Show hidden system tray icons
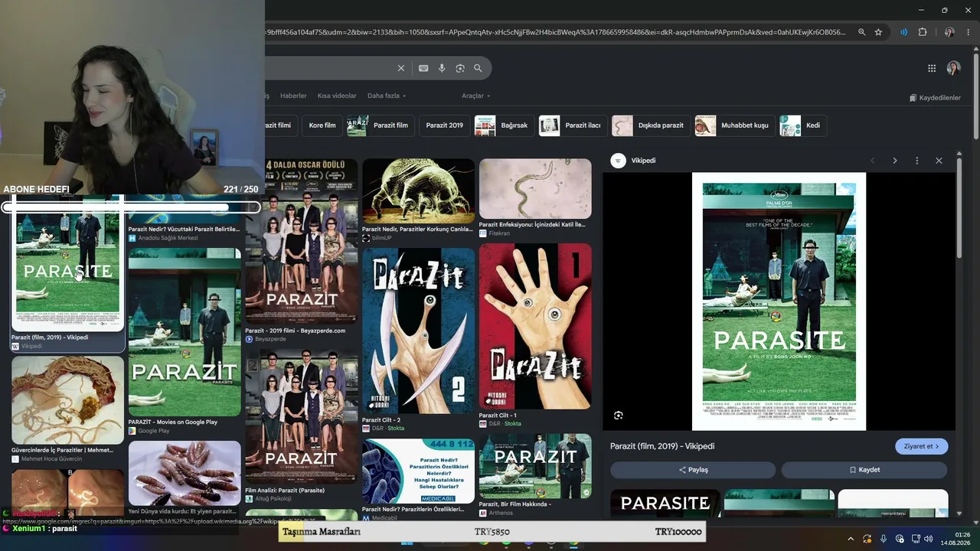The width and height of the screenshot is (980, 551). pos(850,539)
